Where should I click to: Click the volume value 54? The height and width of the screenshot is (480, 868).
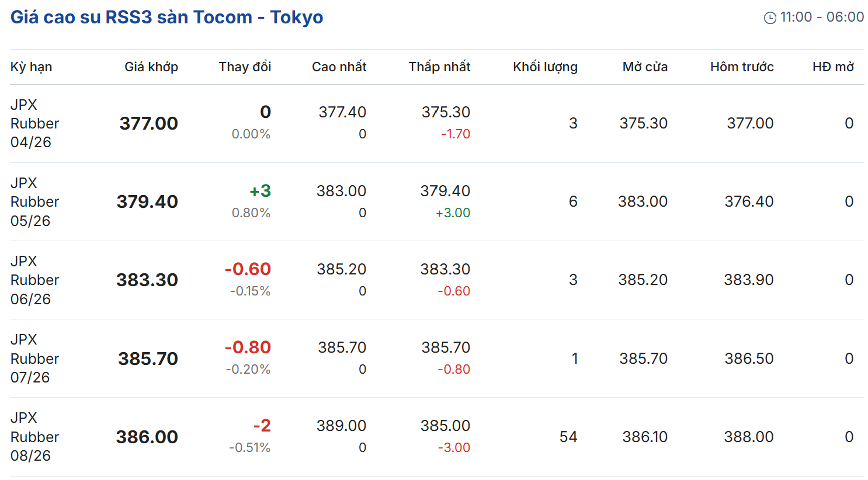(568, 437)
